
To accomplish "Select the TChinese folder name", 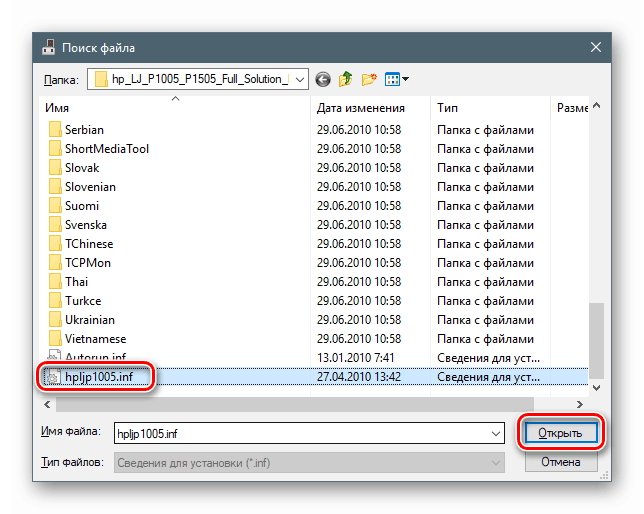I will point(89,244).
